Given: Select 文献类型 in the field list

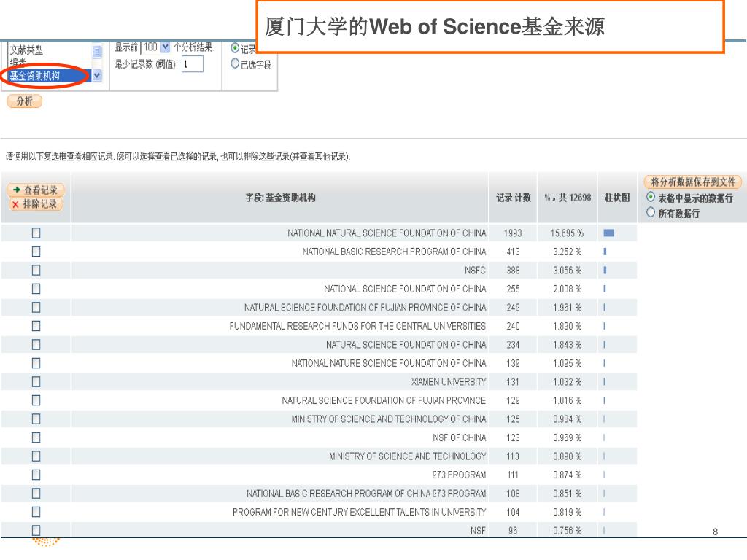Looking at the screenshot, I should (27, 50).
